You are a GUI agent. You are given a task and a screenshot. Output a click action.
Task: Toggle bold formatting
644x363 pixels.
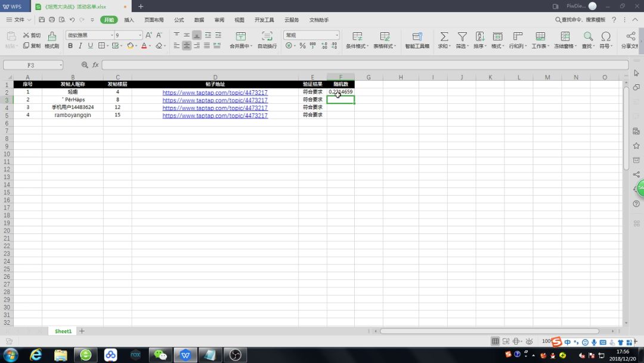(x=70, y=46)
